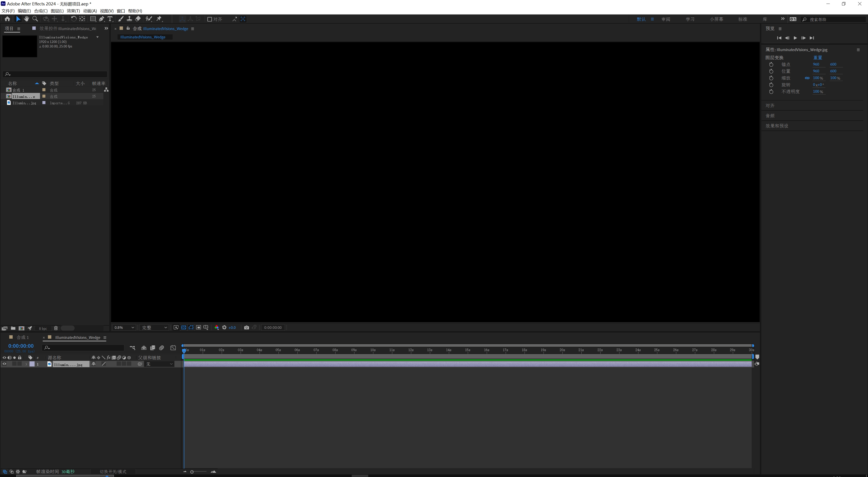868x477 pixels.
Task: Select the Type tool
Action: 110,19
